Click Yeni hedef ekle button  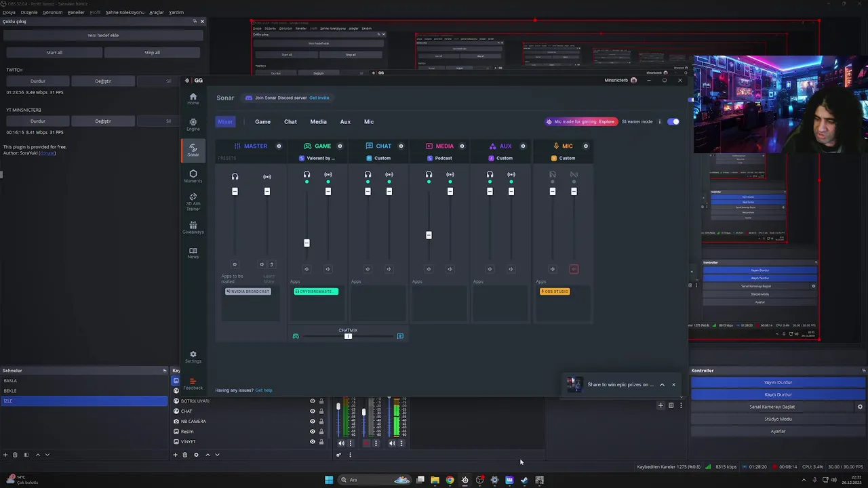tap(103, 35)
